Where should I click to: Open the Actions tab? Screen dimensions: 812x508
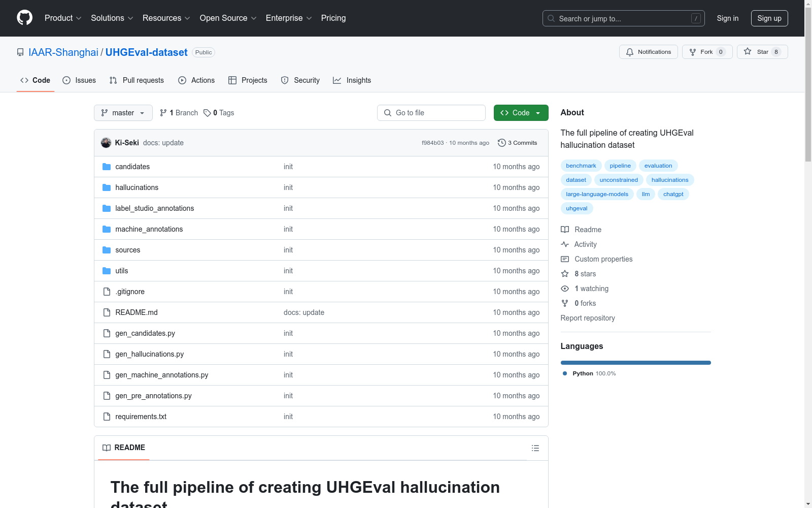click(x=196, y=80)
